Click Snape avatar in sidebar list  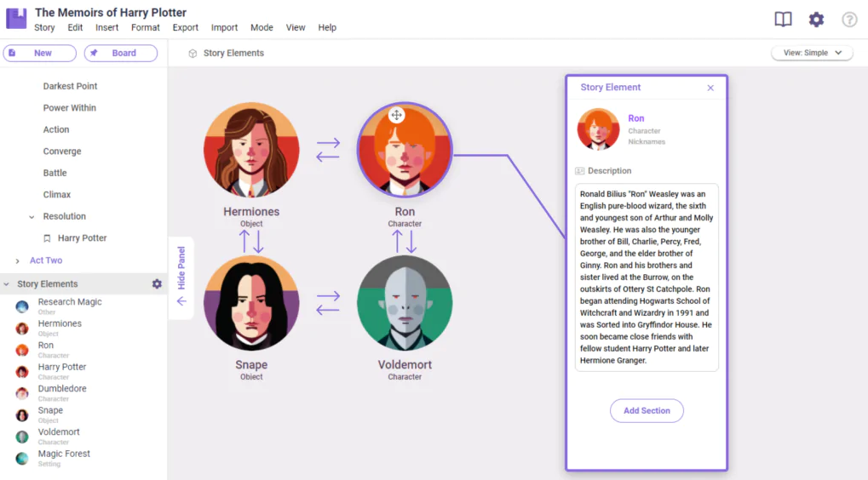point(22,415)
